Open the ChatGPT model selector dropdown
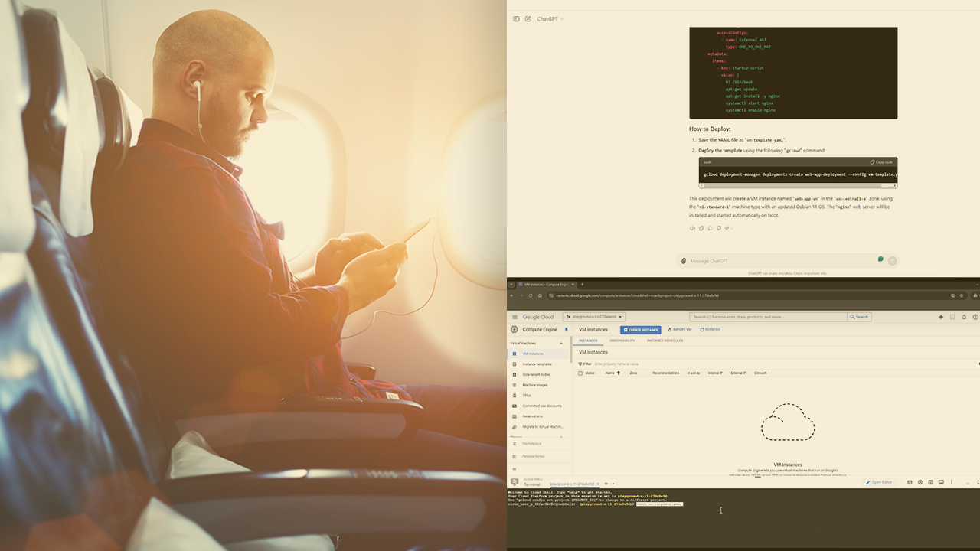Image resolution: width=980 pixels, height=551 pixels. click(550, 19)
